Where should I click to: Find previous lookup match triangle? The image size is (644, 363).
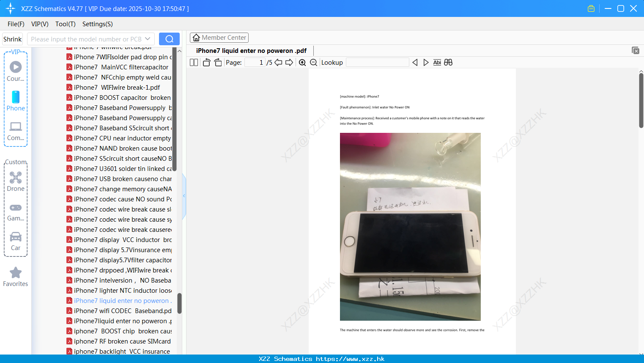click(x=415, y=63)
